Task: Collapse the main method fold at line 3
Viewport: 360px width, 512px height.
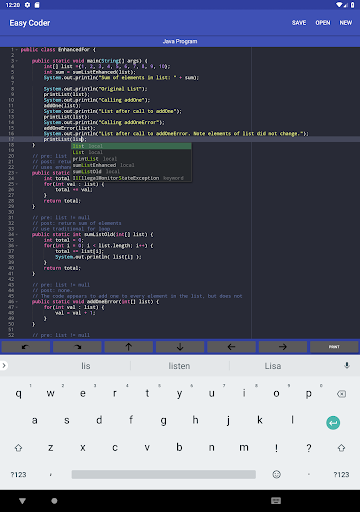Action: [17, 61]
